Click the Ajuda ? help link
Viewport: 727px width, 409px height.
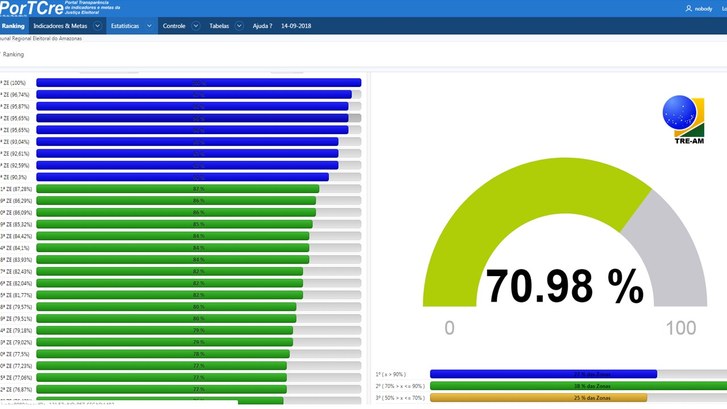pyautogui.click(x=263, y=26)
